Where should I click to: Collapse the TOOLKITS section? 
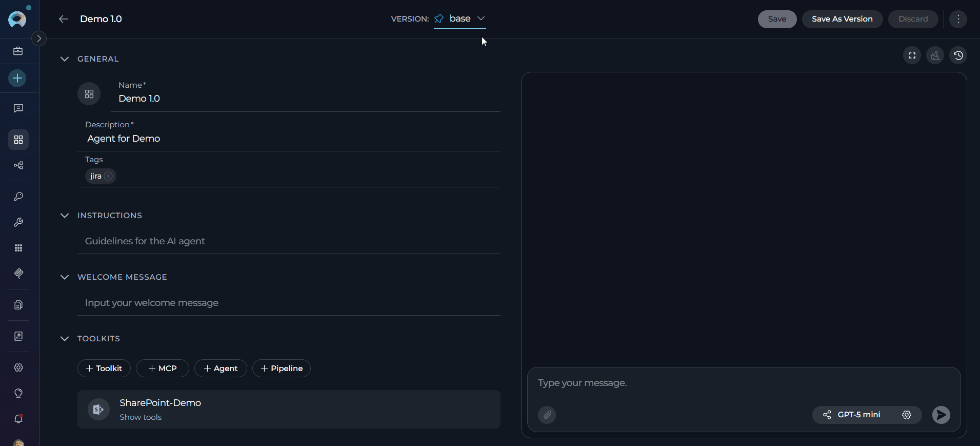click(x=65, y=339)
